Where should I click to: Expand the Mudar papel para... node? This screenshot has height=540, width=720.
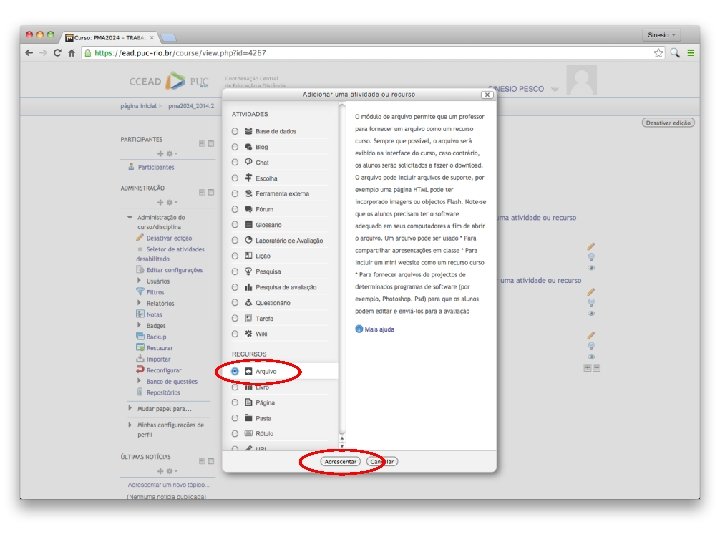coord(130,408)
